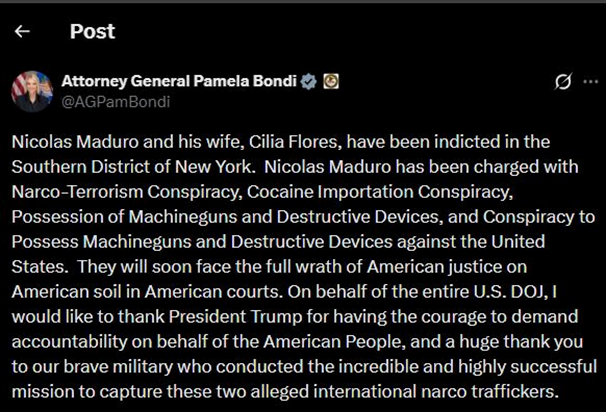The height and width of the screenshot is (412, 606).
Task: Click the DOJ affiliation seal badge
Action: click(332, 81)
